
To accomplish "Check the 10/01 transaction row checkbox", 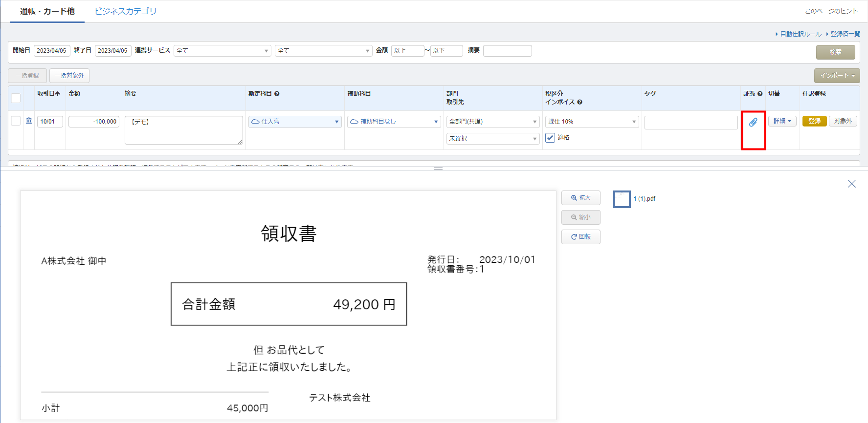I will (16, 121).
